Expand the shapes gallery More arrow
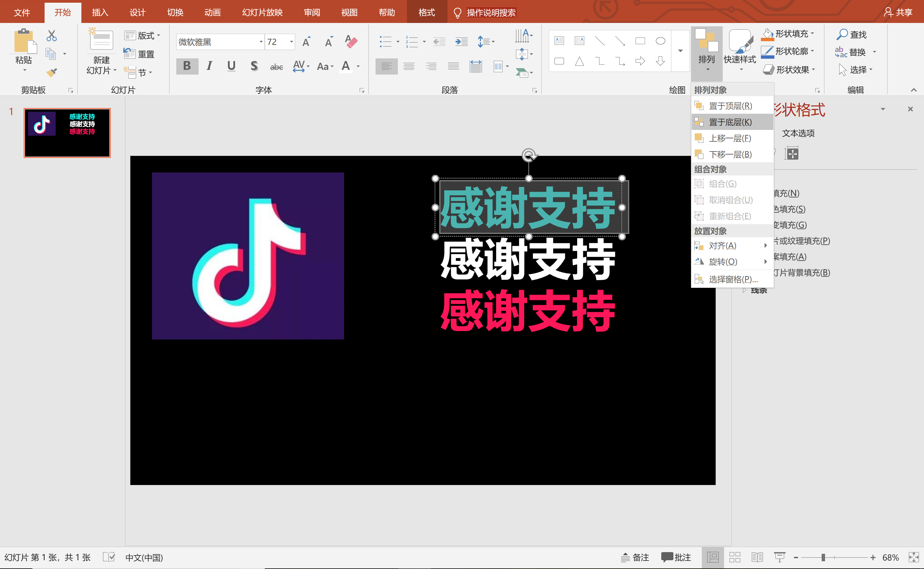This screenshot has width=924, height=569. (681, 51)
